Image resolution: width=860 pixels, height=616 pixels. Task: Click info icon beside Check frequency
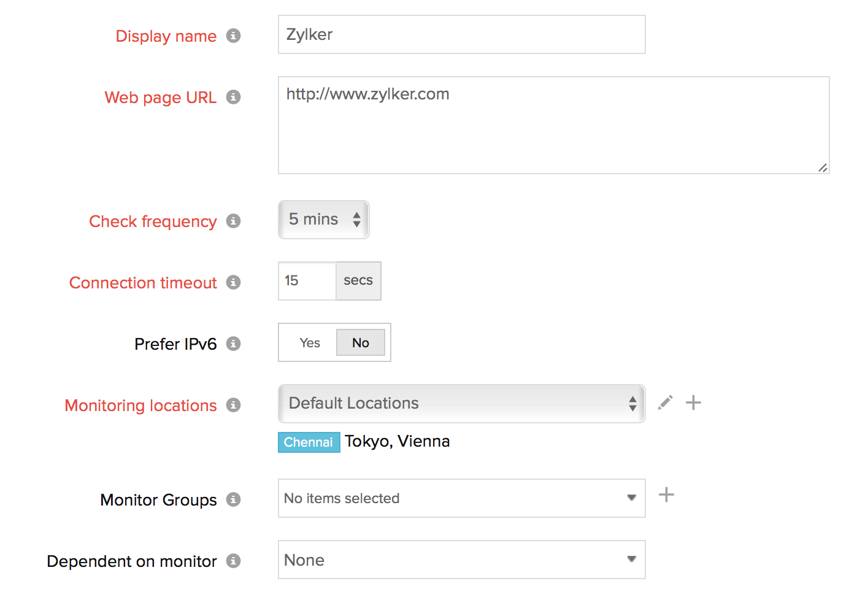pos(233,221)
